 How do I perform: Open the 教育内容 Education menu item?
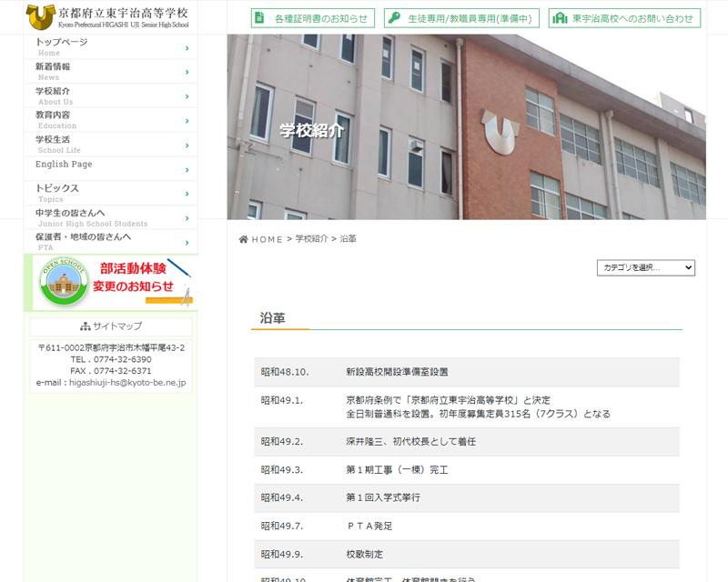(109, 120)
